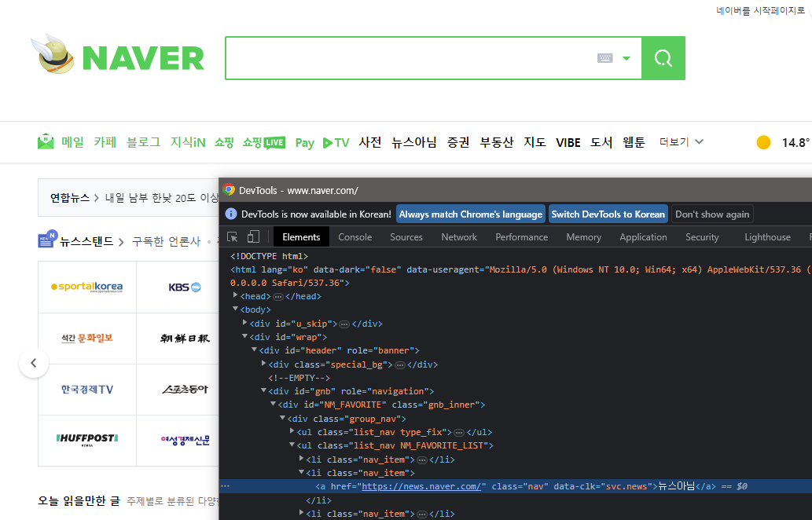This screenshot has height=520, width=812.
Task: Open the 부동산 link
Action: [x=497, y=142]
